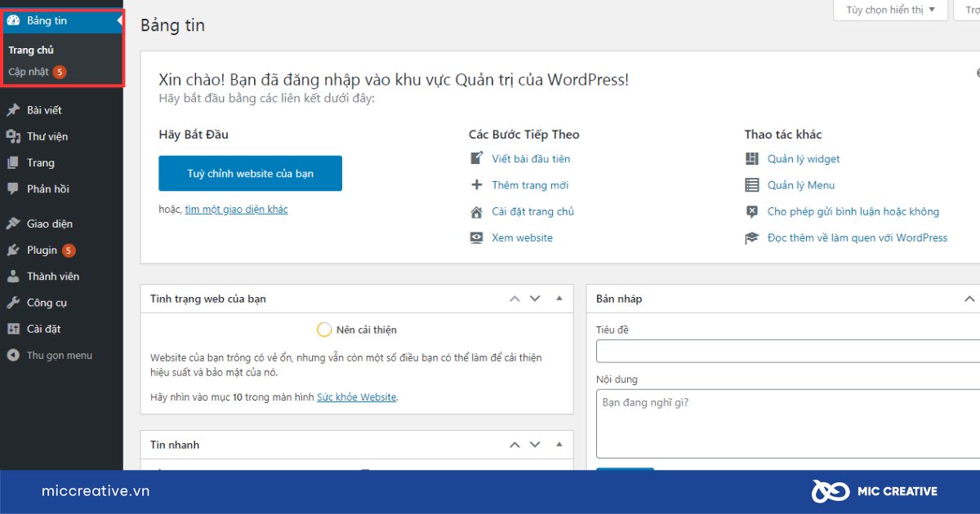The width and height of the screenshot is (980, 514).
Task: Open Bảng tin in the sidebar
Action: pyautogui.click(x=61, y=20)
